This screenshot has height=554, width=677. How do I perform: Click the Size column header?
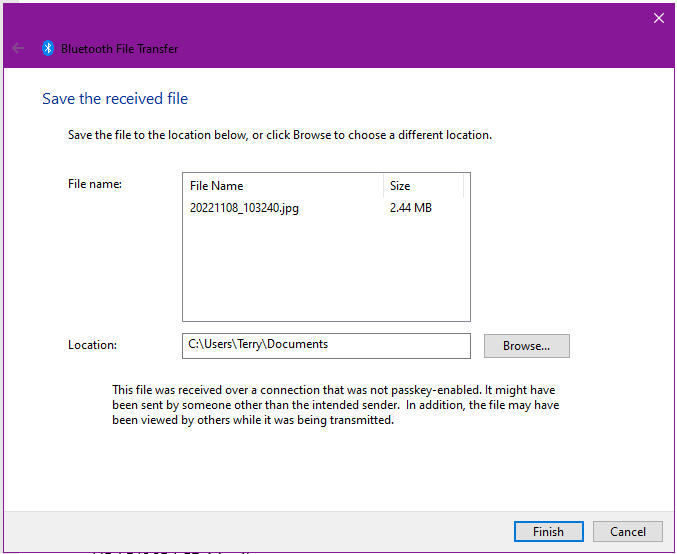tap(423, 186)
